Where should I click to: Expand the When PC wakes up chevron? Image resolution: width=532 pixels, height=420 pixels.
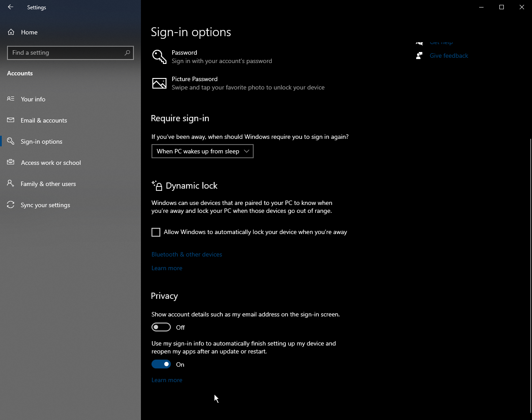[x=247, y=151]
